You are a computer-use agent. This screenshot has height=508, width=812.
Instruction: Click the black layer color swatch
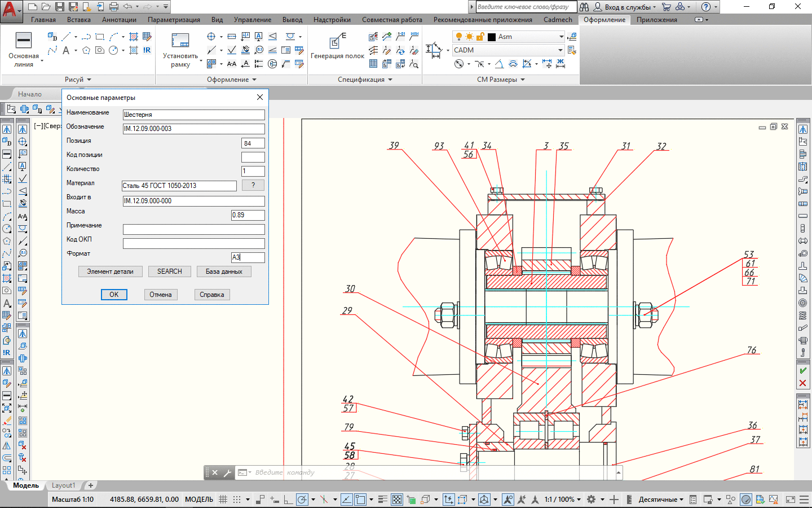point(492,37)
